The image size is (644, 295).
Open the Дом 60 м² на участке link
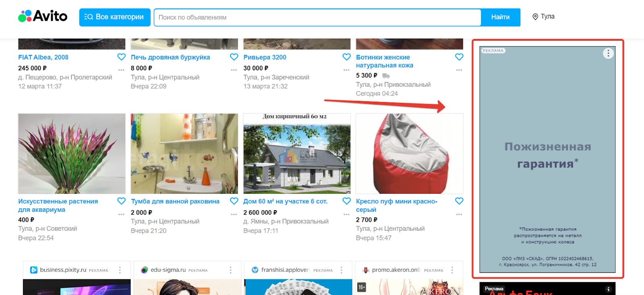click(x=285, y=201)
